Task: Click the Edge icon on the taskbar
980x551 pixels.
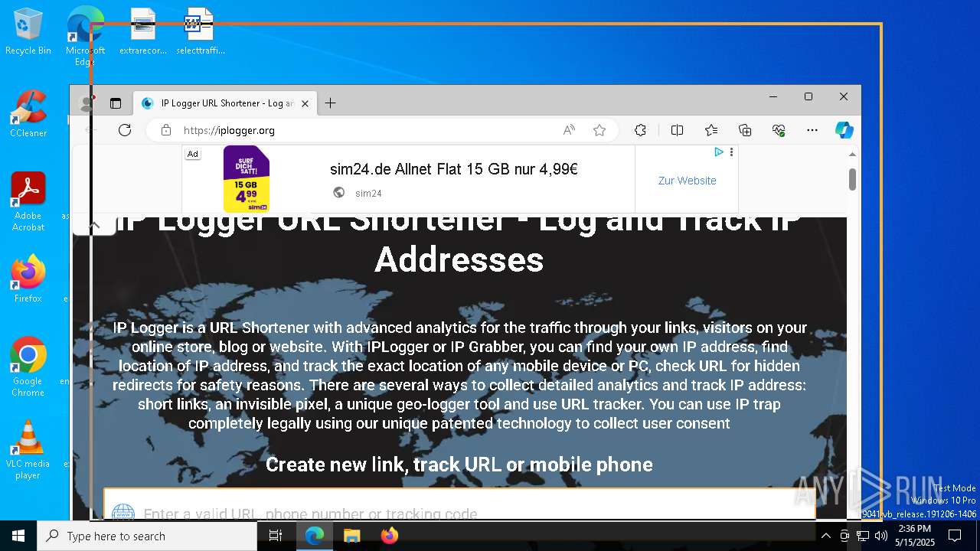Action: click(x=315, y=536)
